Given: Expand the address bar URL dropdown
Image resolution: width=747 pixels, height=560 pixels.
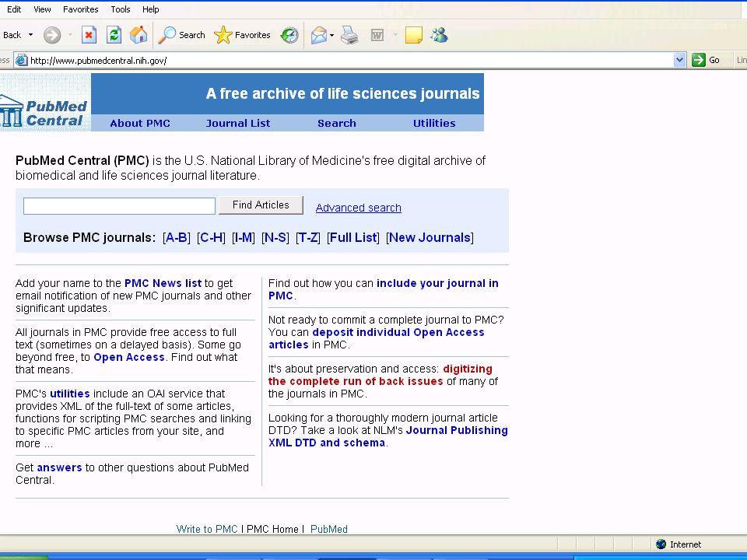Looking at the screenshot, I should 680,60.
